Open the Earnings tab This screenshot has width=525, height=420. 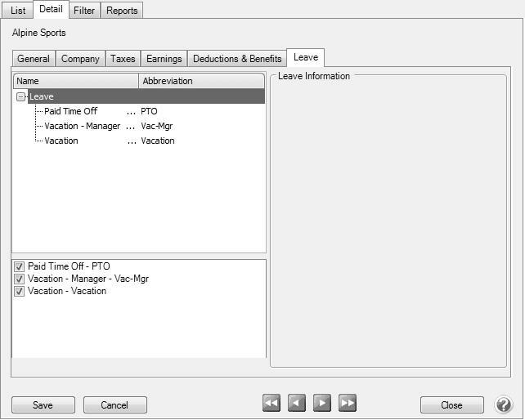pyautogui.click(x=164, y=59)
